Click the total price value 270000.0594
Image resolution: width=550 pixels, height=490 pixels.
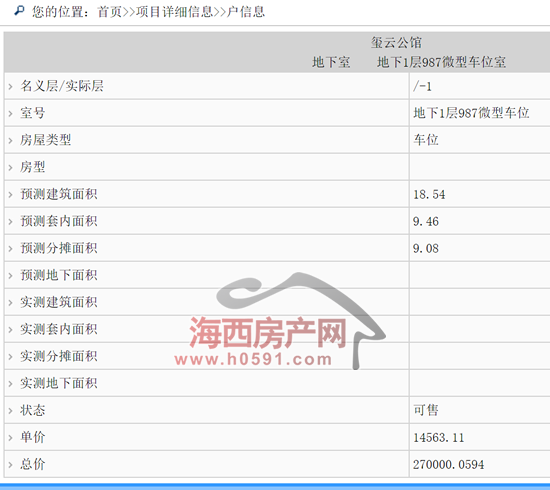pyautogui.click(x=448, y=464)
